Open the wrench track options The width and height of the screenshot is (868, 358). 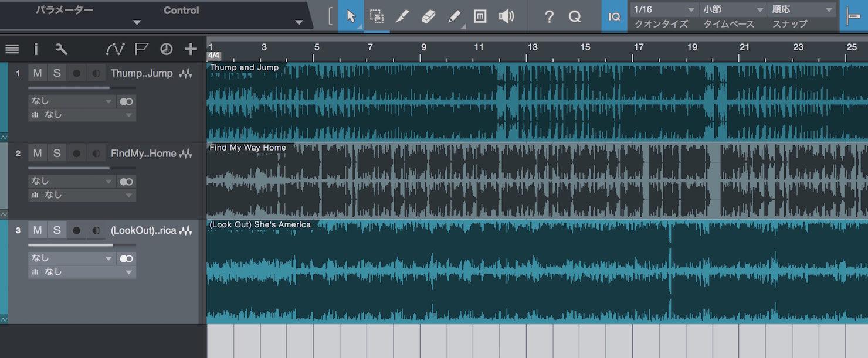pos(61,49)
